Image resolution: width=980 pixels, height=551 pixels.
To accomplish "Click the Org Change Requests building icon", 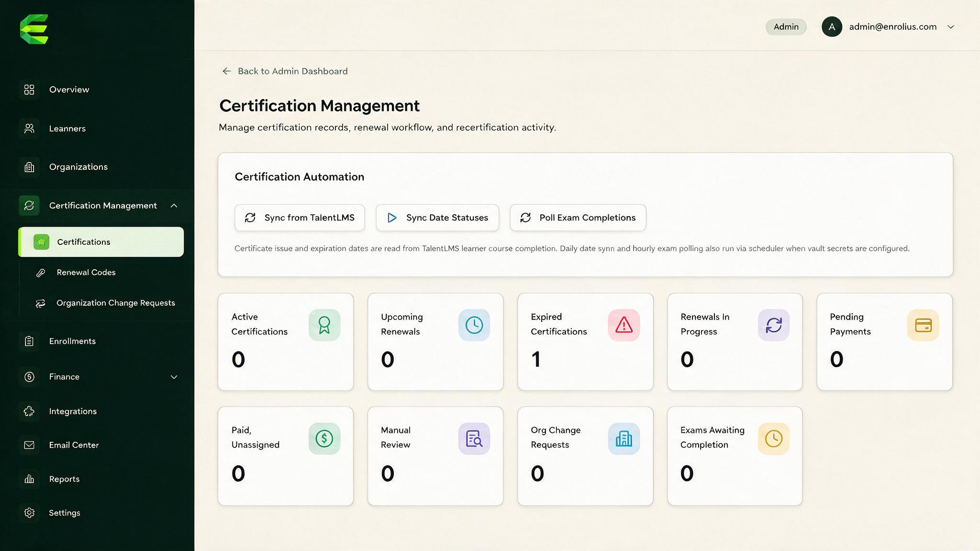I will (x=624, y=439).
